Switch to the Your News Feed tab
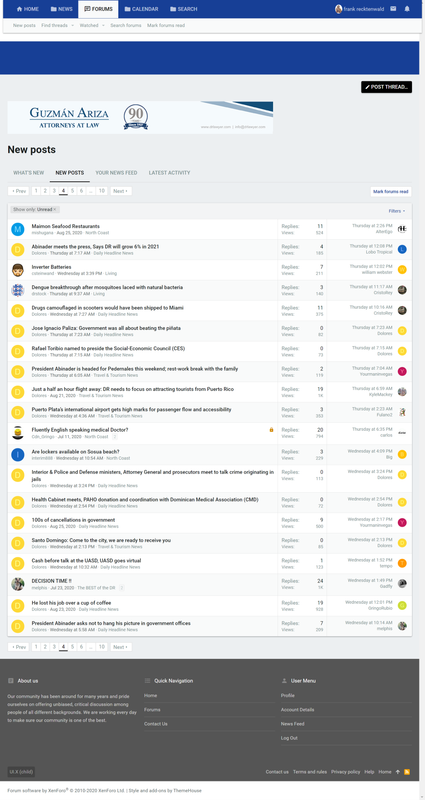This screenshot has height=800, width=425. coord(116,173)
